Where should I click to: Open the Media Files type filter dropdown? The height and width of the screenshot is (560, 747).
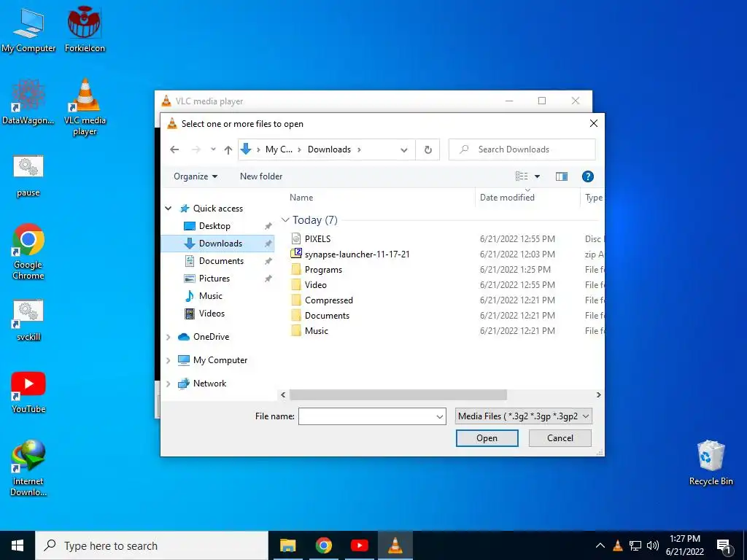tap(524, 416)
